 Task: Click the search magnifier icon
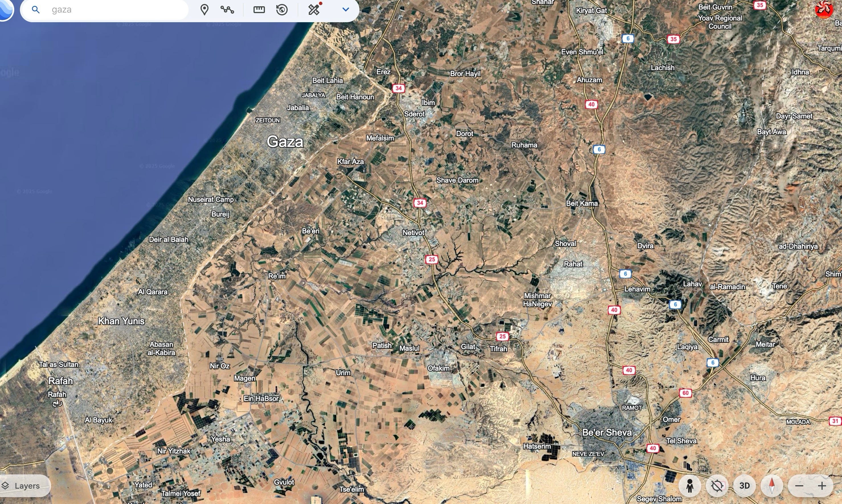coord(36,9)
